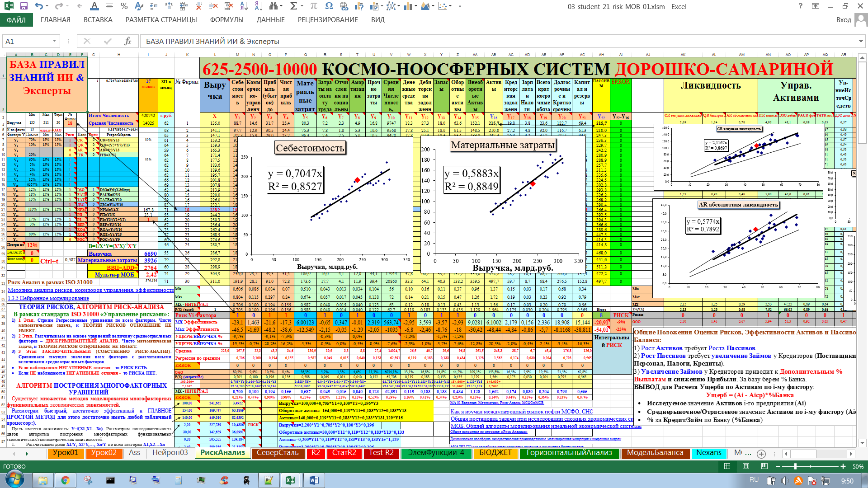Click the AutoSum sigma icon
Screen dimensions: 868x488
click(293, 6)
